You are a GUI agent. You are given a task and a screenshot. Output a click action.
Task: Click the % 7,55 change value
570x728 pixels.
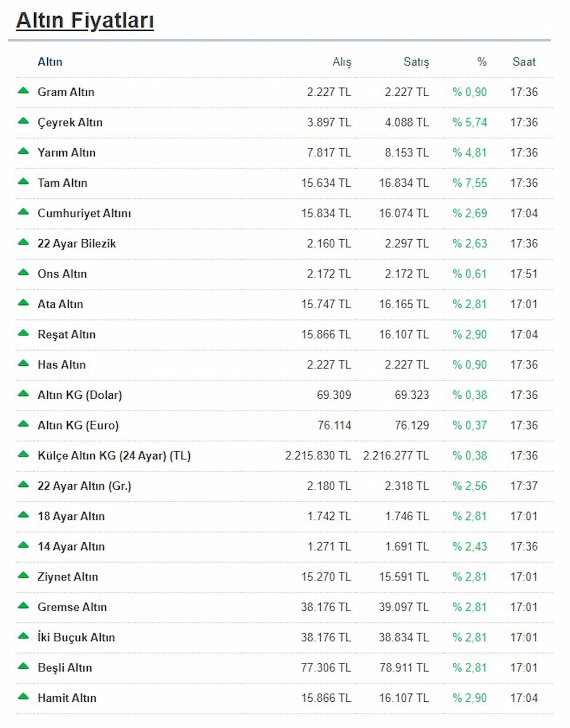coord(470,183)
